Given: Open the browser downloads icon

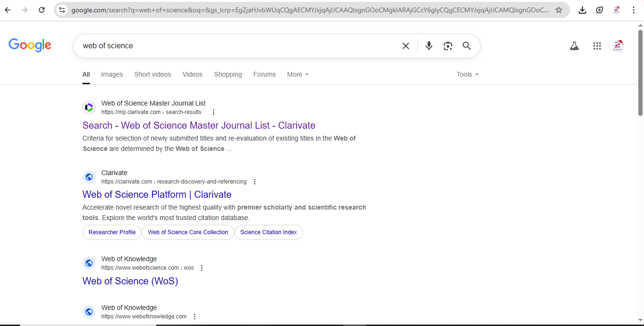Looking at the screenshot, I should pyautogui.click(x=582, y=10).
